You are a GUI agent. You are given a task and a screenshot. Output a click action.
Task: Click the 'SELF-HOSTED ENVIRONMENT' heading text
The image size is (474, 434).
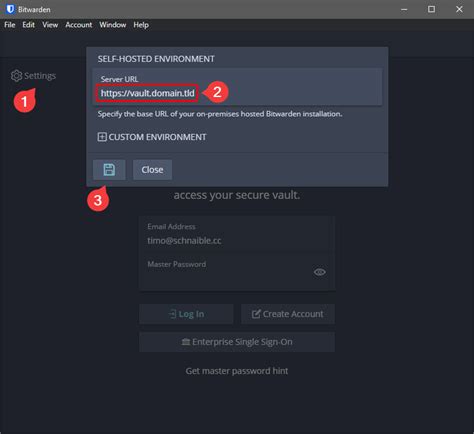click(x=156, y=59)
